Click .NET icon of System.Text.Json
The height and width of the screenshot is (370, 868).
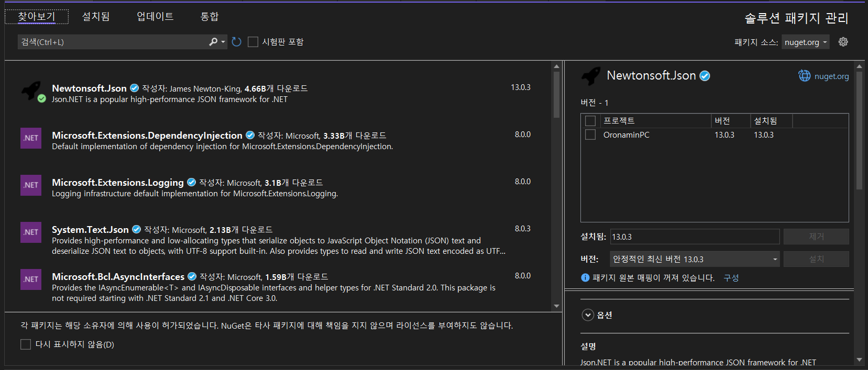point(31,232)
